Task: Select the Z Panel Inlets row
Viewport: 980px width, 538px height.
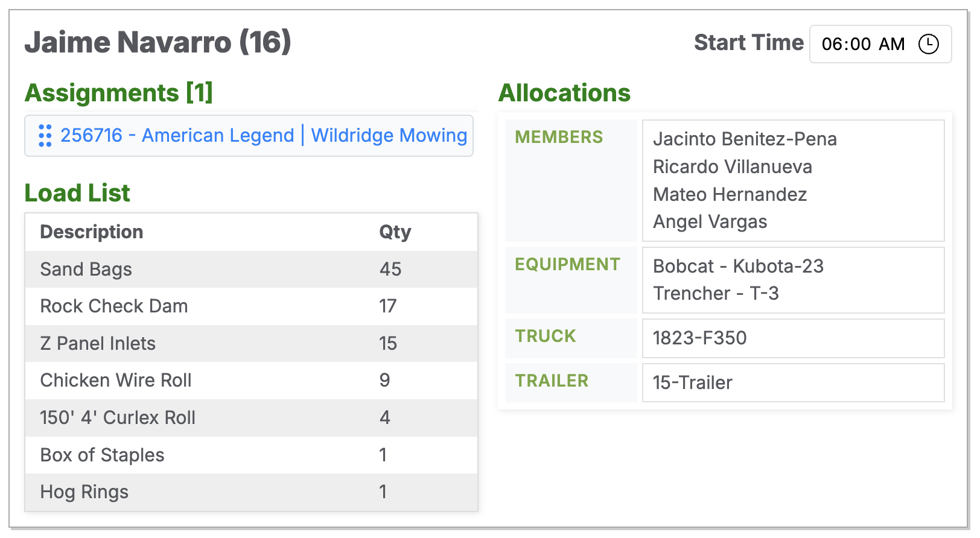Action: tap(98, 344)
